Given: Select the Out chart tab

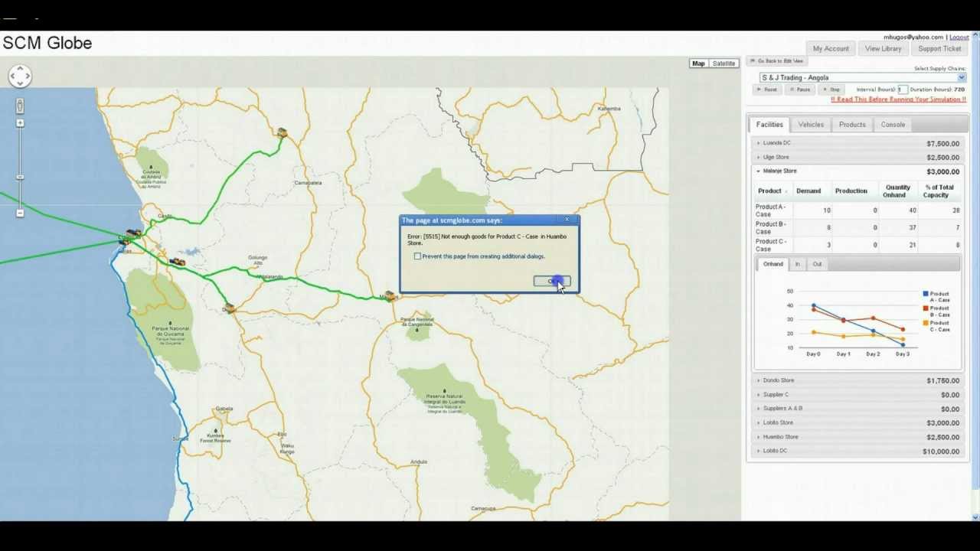Looking at the screenshot, I should (x=817, y=264).
